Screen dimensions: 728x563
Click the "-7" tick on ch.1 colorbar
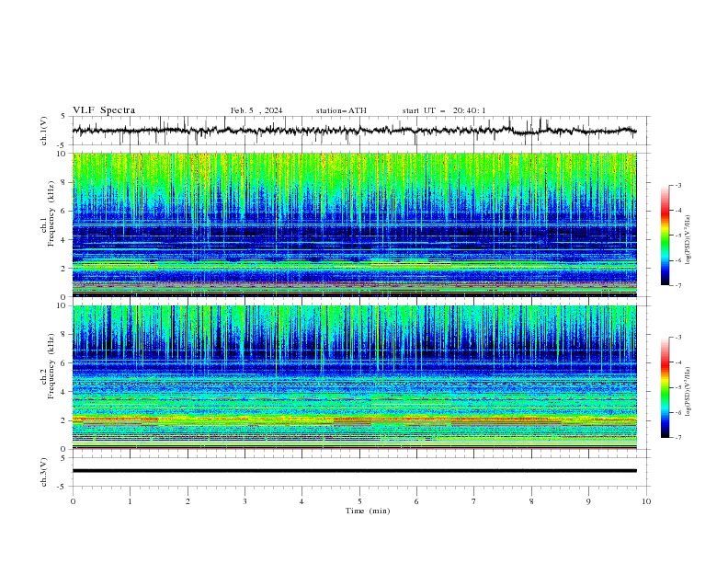(678, 285)
